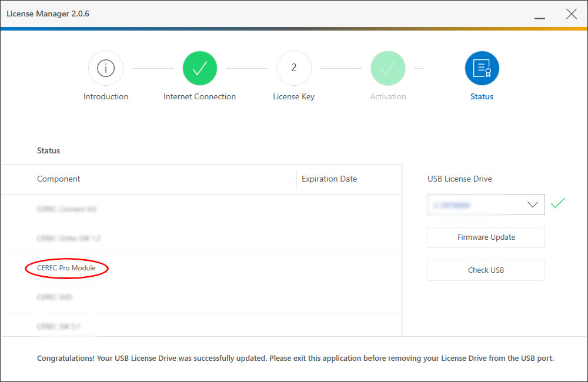Click the 'Status' step label in blue
Screen dimensions: 588x382
pyautogui.click(x=482, y=97)
